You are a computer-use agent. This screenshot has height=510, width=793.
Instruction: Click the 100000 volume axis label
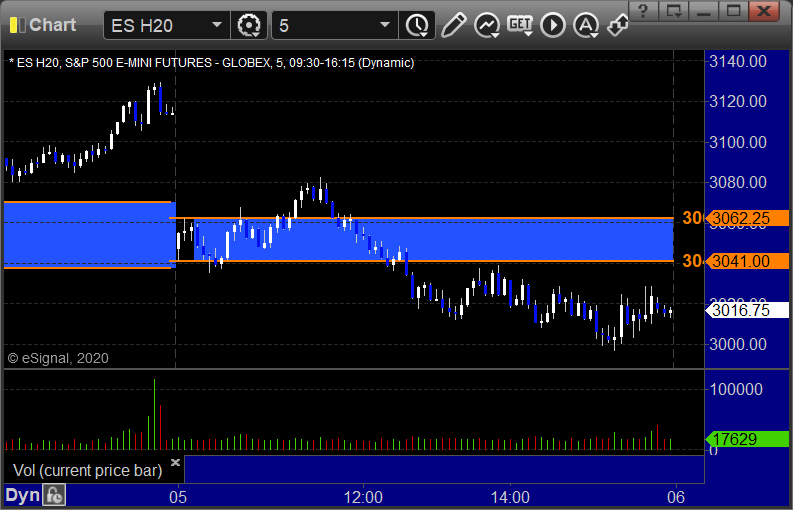pyautogui.click(x=736, y=390)
